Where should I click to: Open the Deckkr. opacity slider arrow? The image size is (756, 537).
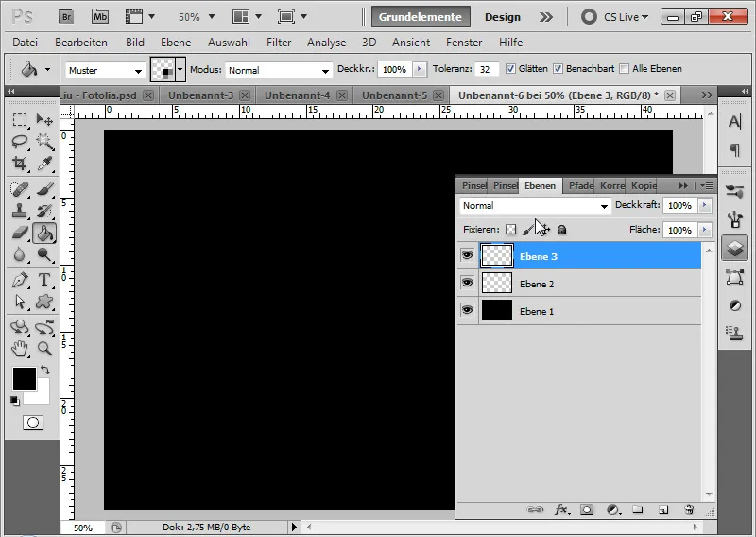pos(419,69)
